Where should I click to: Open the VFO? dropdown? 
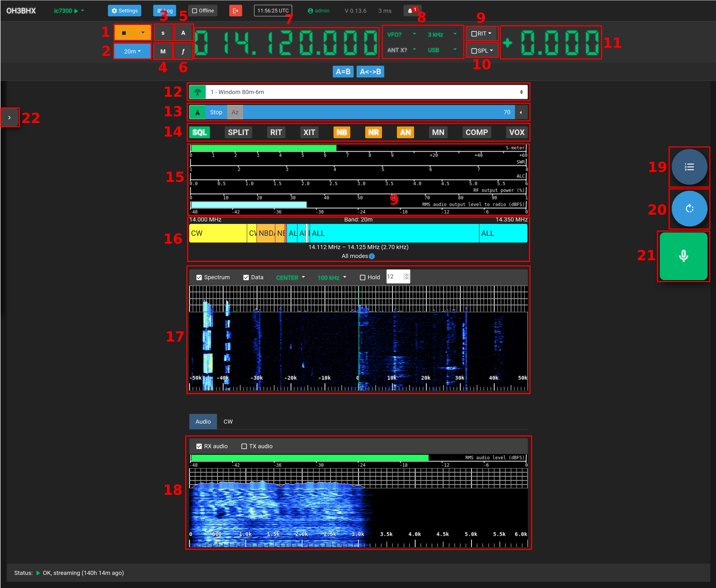tap(401, 35)
